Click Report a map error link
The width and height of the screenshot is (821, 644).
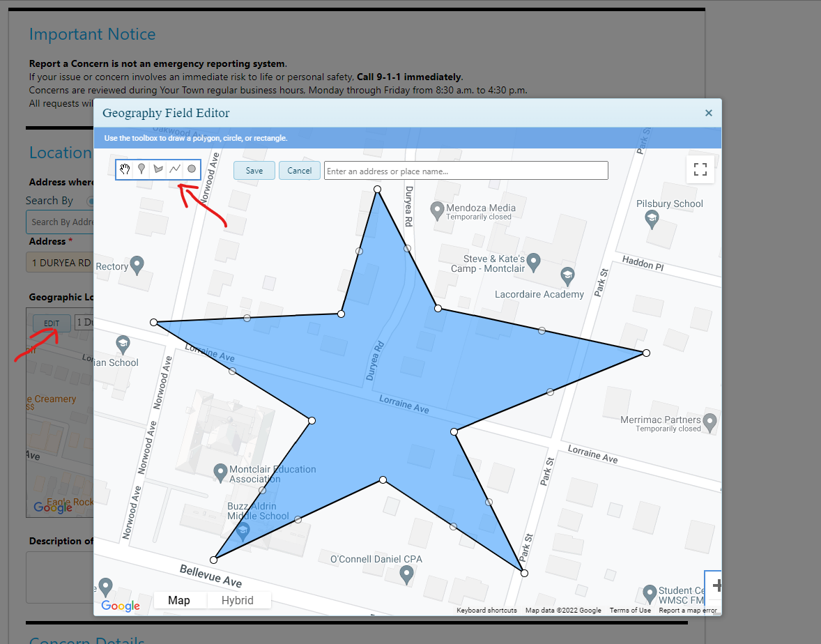(687, 611)
